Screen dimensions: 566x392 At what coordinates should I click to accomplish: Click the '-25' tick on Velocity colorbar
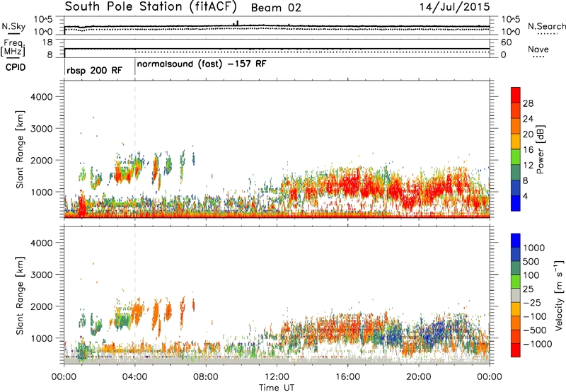click(533, 303)
